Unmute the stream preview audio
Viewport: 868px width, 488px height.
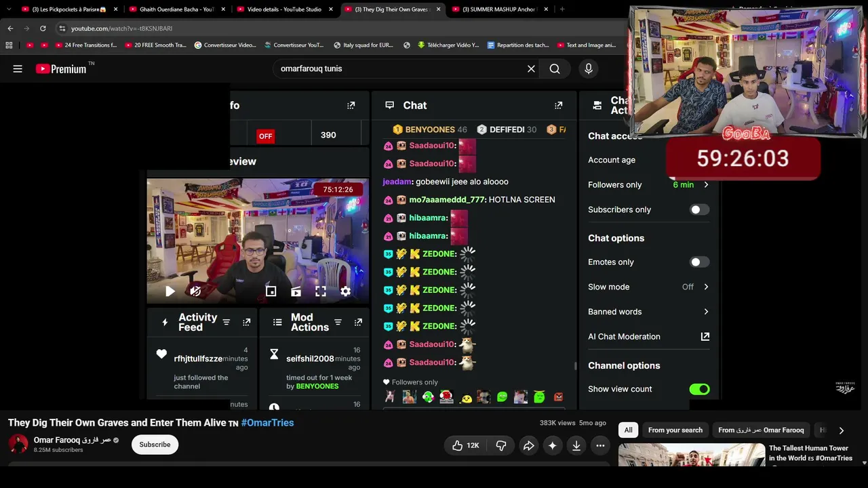click(x=195, y=291)
